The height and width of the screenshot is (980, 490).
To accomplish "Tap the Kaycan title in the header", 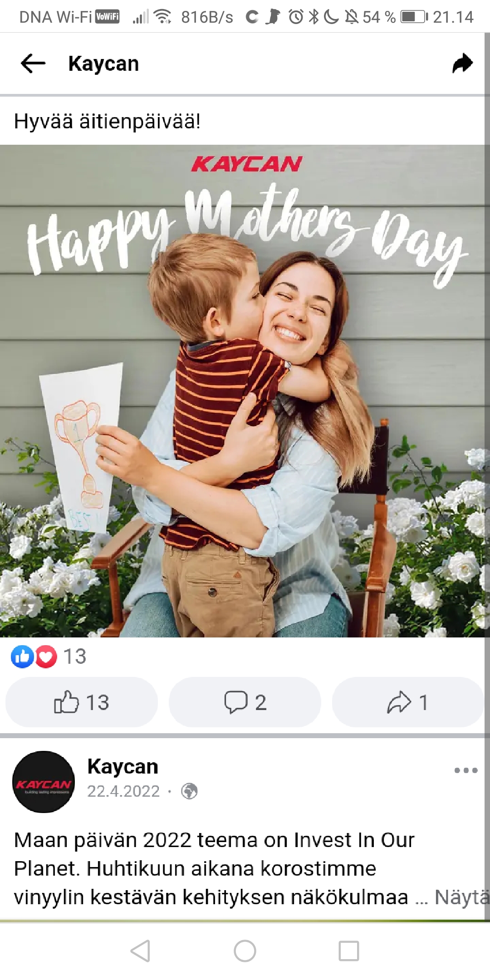I will (104, 64).
